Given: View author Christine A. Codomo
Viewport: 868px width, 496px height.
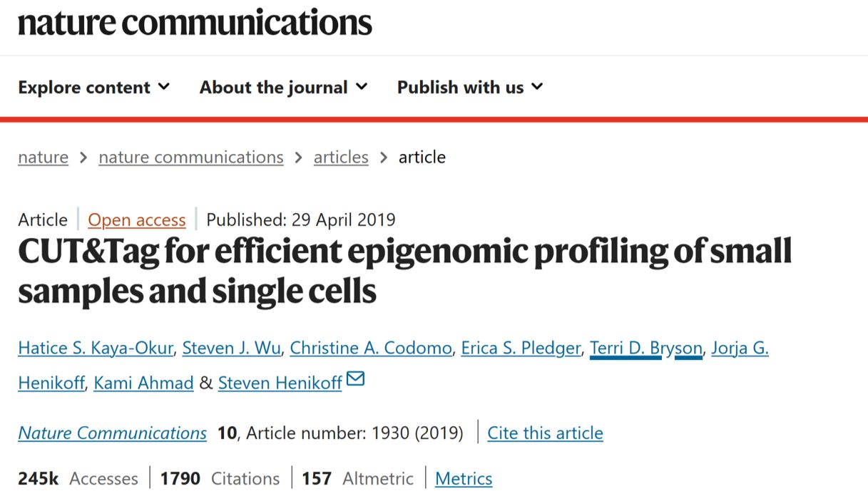Looking at the screenshot, I should click(x=371, y=348).
